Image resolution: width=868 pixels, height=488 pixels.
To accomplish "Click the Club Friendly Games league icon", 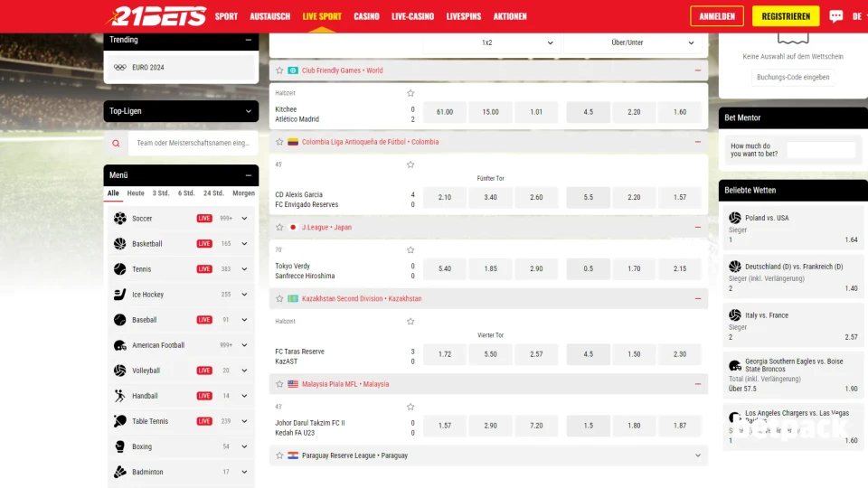I will click(293, 70).
